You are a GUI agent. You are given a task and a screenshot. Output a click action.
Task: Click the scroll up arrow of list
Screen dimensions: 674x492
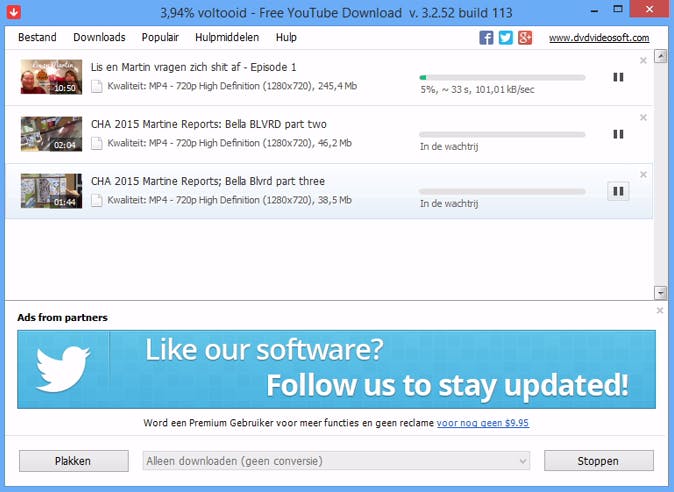tap(660, 56)
